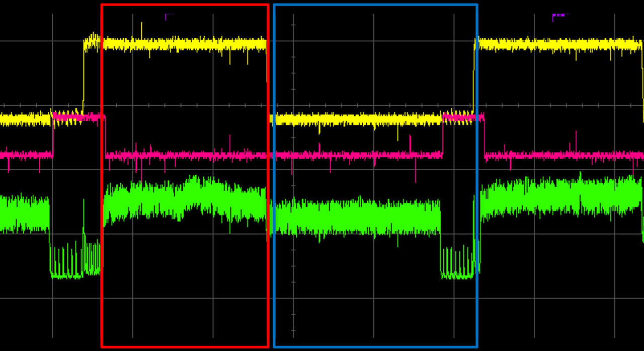This screenshot has width=644, height=351.
Task: Click the yellow low trace at far left
Action: [25, 119]
